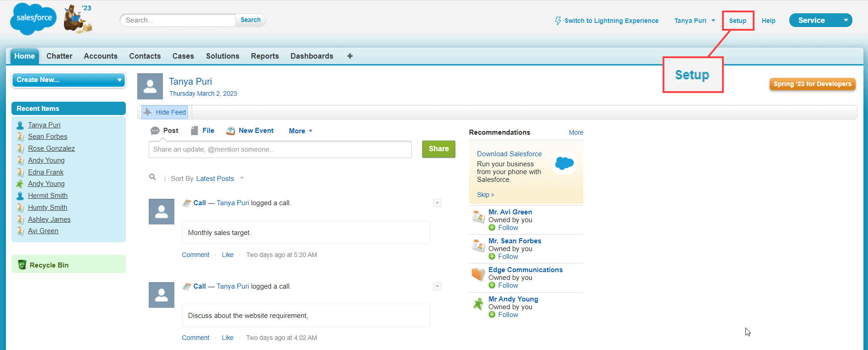The height and width of the screenshot is (350, 868).
Task: Click Skip on Download Salesforce card
Action: tap(485, 195)
